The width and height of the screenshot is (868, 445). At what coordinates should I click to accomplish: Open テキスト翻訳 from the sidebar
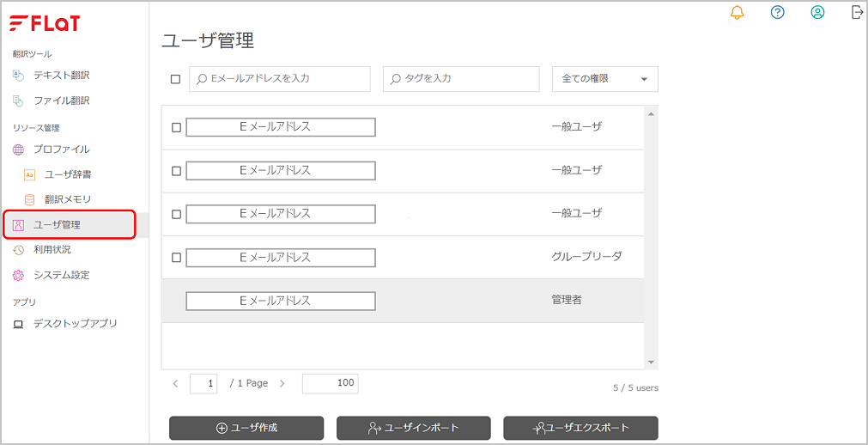(x=62, y=76)
